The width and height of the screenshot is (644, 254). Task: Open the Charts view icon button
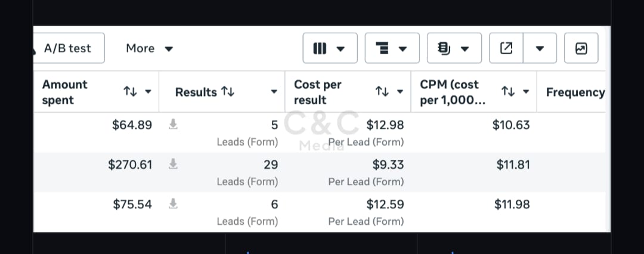tap(581, 48)
